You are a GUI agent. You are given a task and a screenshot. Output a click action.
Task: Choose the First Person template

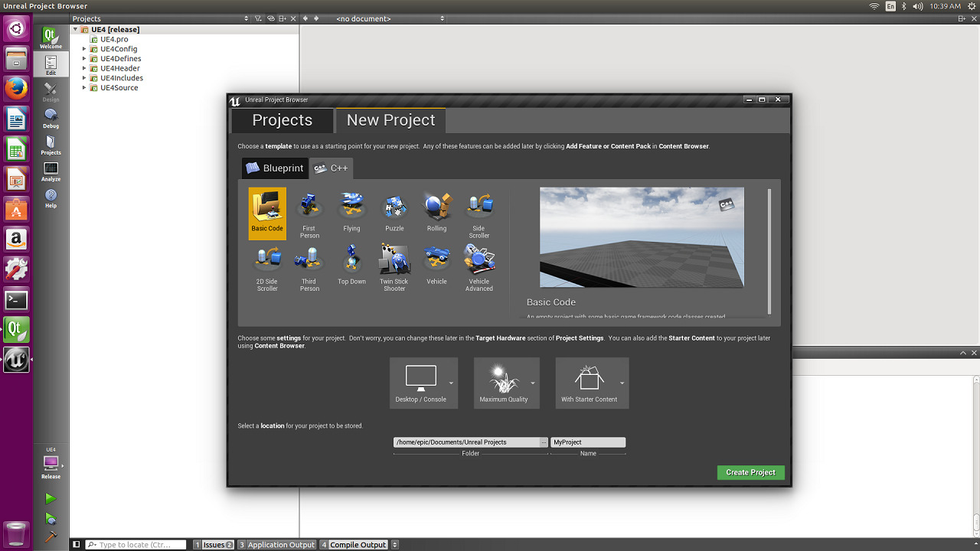click(x=309, y=214)
